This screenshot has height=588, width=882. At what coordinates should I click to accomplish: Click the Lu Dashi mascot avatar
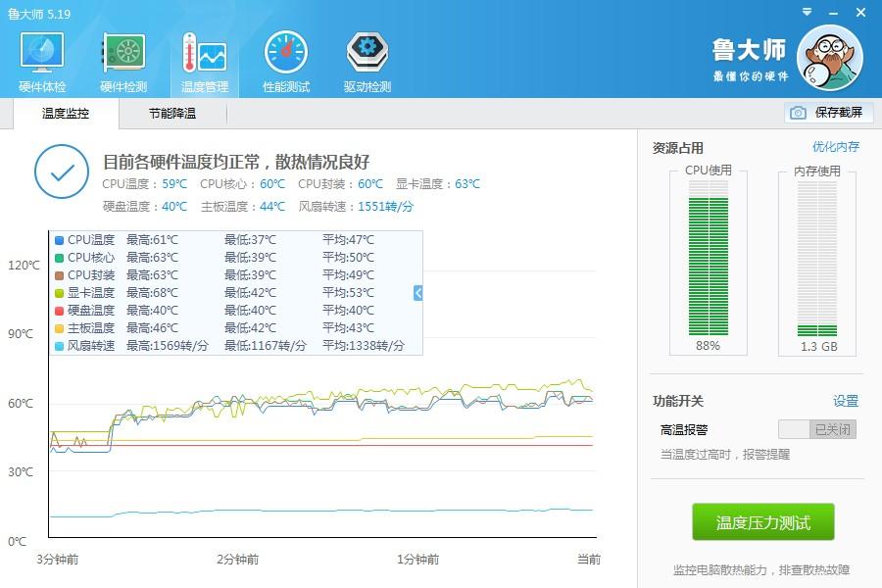pos(829,57)
